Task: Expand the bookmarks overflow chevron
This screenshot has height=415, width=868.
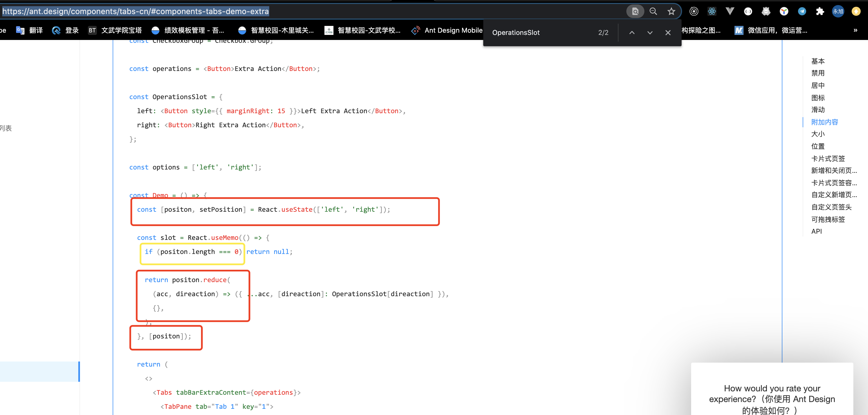Action: point(855,30)
